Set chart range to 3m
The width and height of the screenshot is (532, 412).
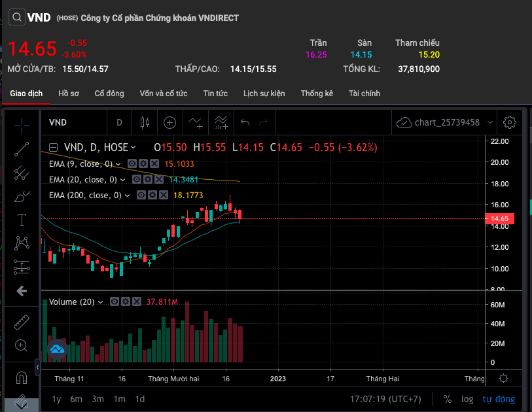98,399
